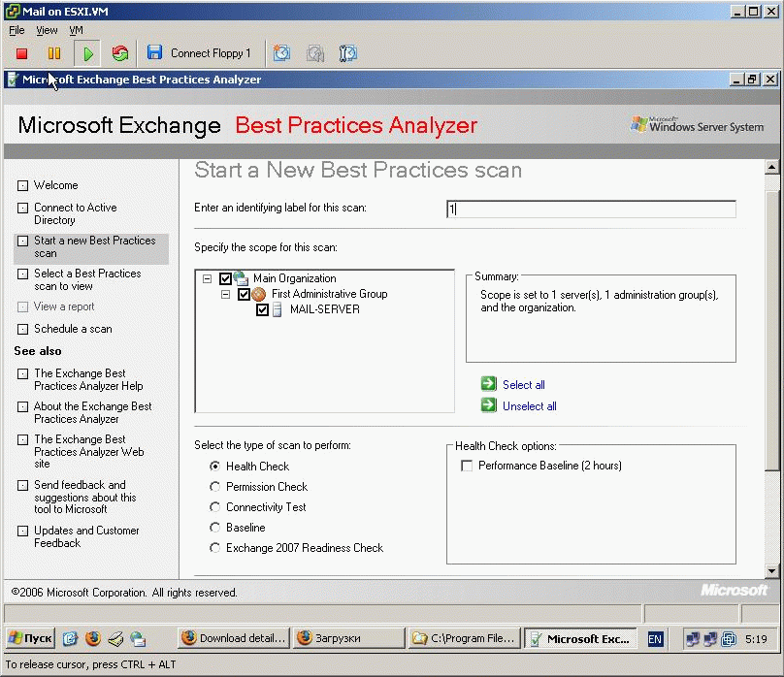Click the MAIL-SERVER server icon
784x677 pixels.
pos(277,309)
